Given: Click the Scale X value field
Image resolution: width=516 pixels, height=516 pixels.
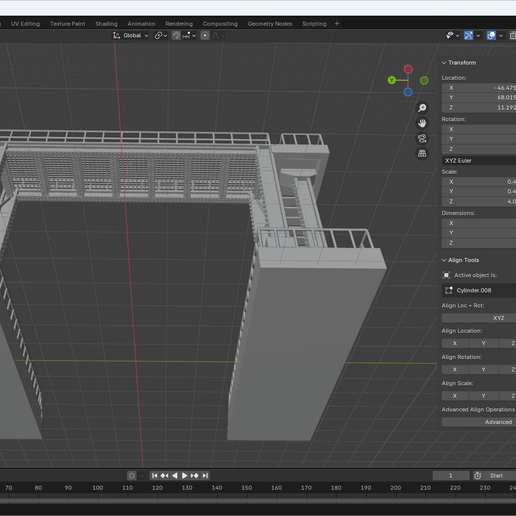Looking at the screenshot, I should 479,182.
